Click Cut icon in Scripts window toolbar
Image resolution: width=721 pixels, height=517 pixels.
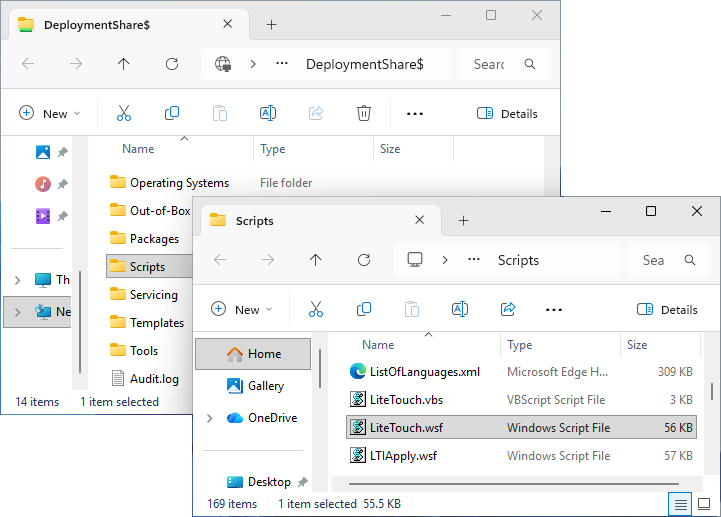pyautogui.click(x=316, y=310)
